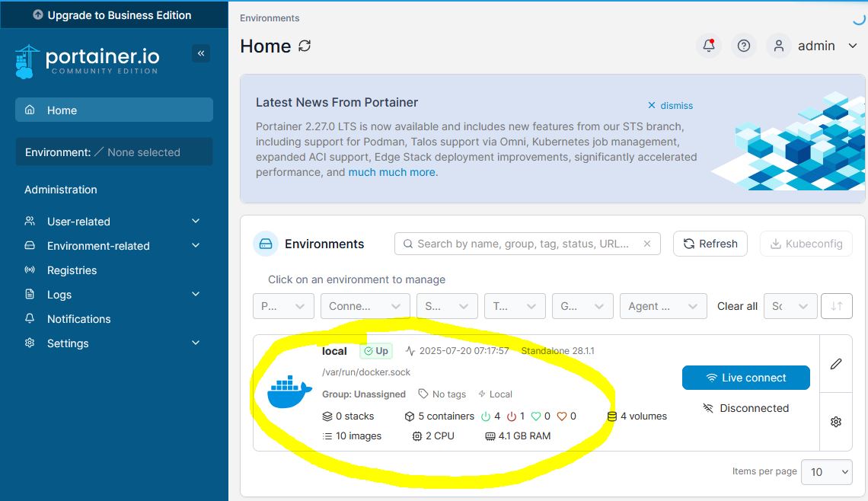This screenshot has width=868, height=501.
Task: Click the admin user avatar icon
Action: [778, 46]
